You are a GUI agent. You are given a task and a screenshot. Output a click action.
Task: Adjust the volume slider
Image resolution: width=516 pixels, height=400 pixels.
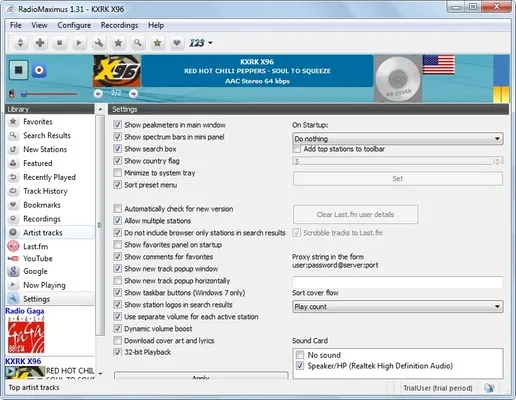click(x=49, y=94)
